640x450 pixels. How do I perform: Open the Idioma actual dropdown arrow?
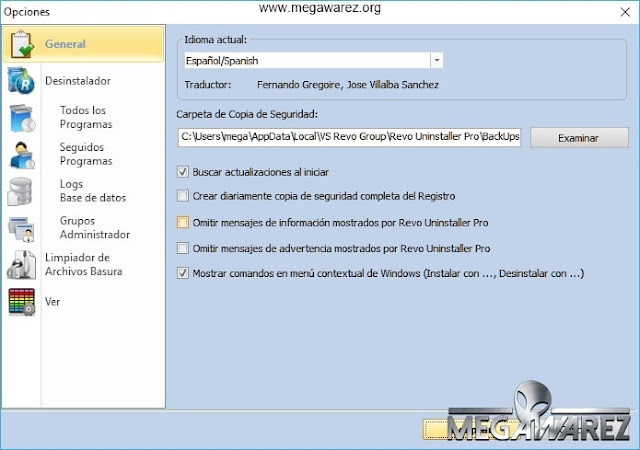(x=437, y=60)
